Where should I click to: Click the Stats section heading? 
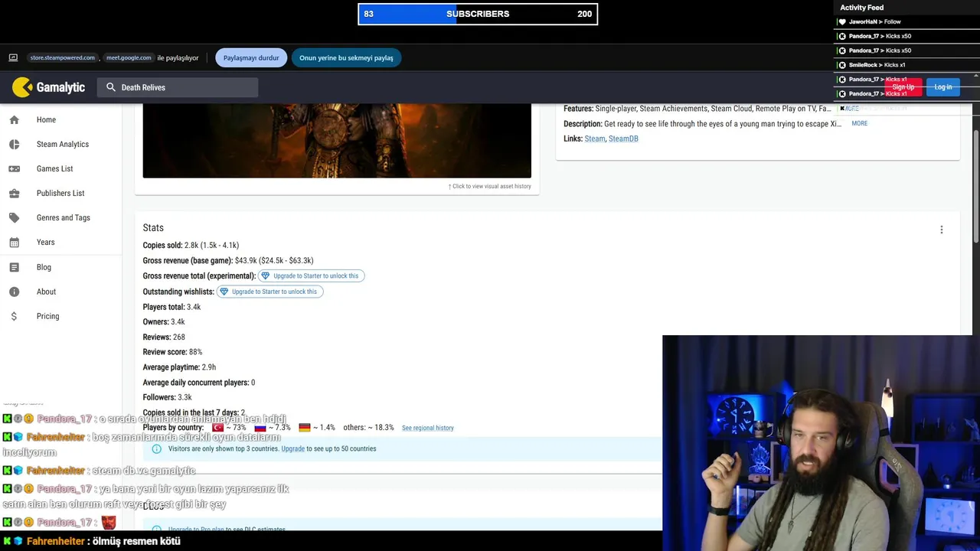(153, 227)
